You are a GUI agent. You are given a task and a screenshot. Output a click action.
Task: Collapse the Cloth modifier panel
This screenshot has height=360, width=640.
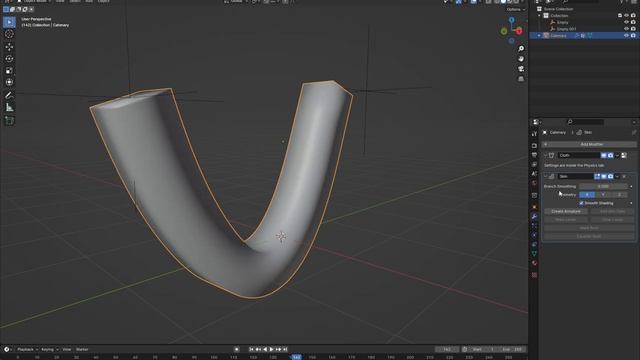click(x=546, y=156)
